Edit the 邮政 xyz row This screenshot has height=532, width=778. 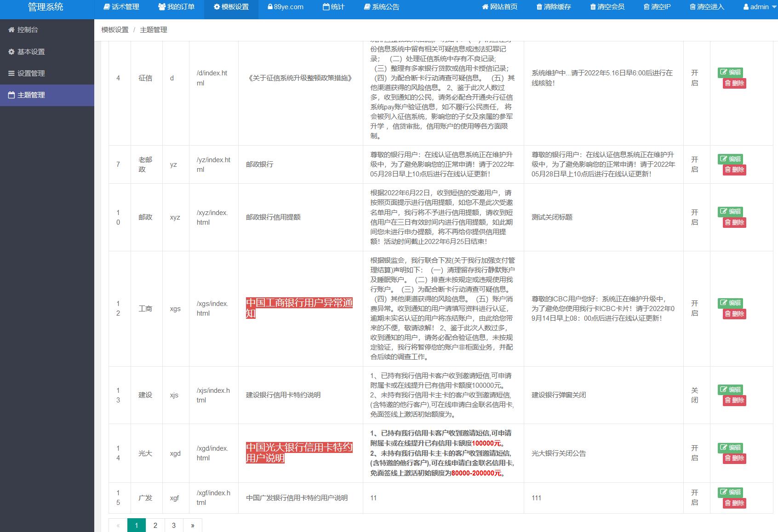point(731,211)
